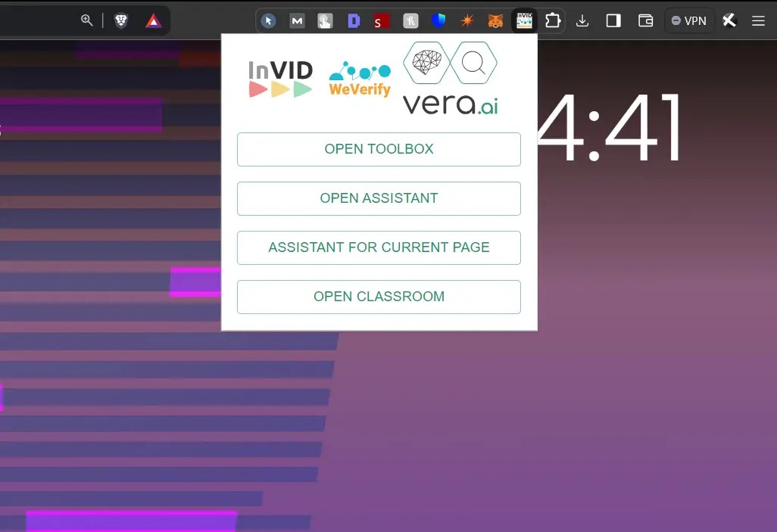Viewport: 777px width, 532px height.
Task: Click Open Assistant button
Action: click(379, 198)
